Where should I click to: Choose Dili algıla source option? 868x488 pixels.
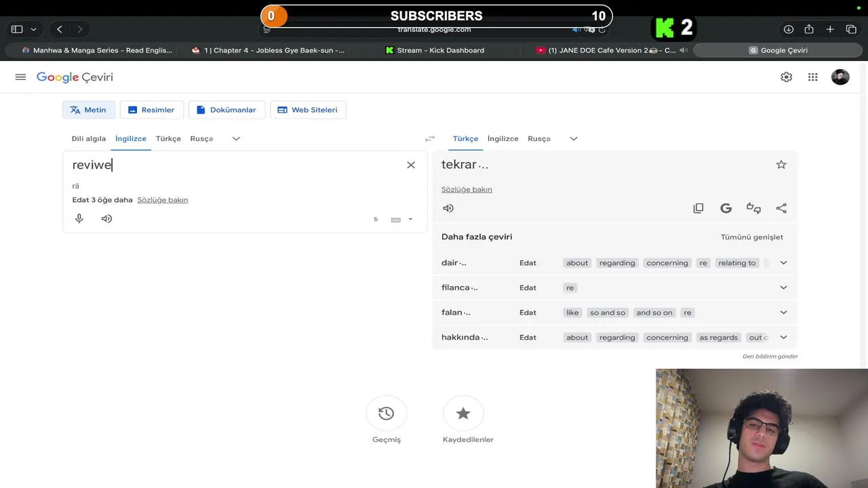pos(89,138)
